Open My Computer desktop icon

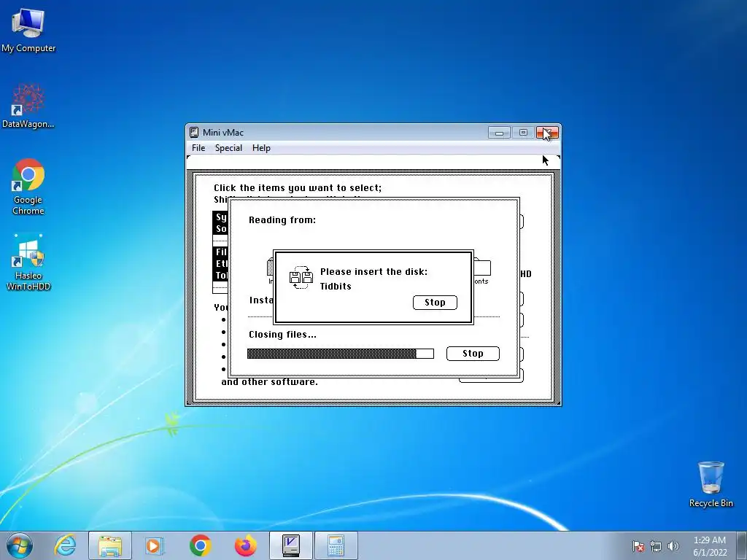(x=28, y=30)
